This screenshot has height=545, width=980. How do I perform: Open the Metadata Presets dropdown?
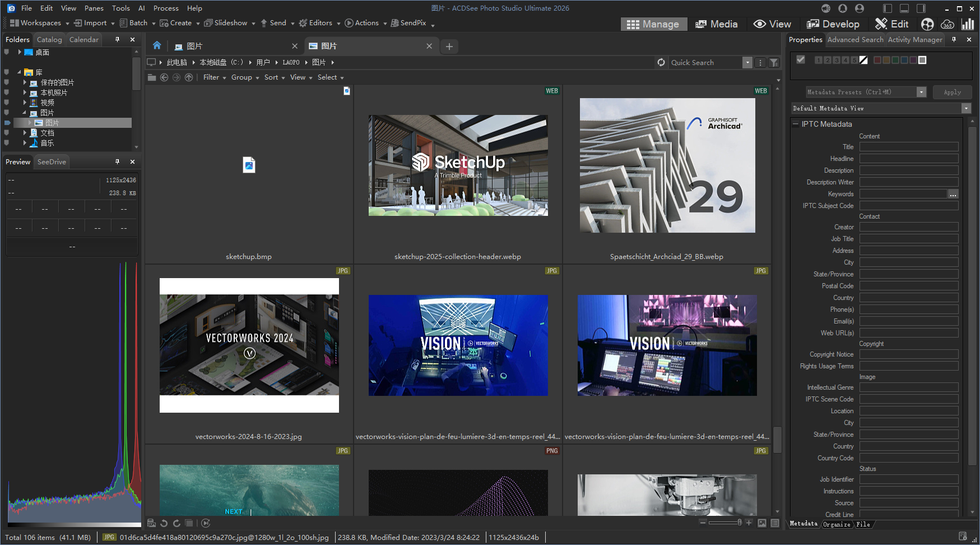(921, 92)
